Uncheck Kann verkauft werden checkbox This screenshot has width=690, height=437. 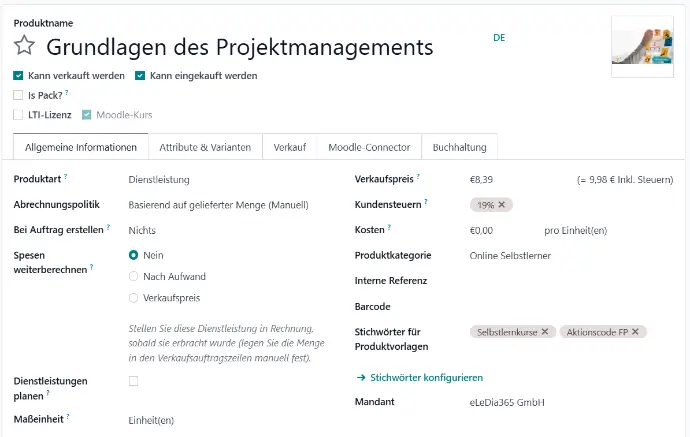coord(18,76)
